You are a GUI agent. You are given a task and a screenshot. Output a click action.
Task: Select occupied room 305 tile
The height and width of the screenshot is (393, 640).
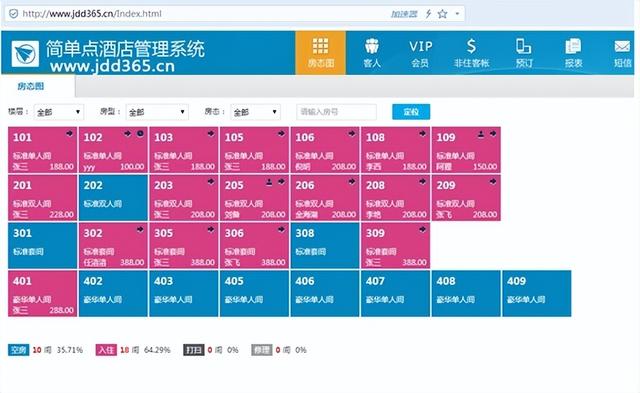point(184,246)
